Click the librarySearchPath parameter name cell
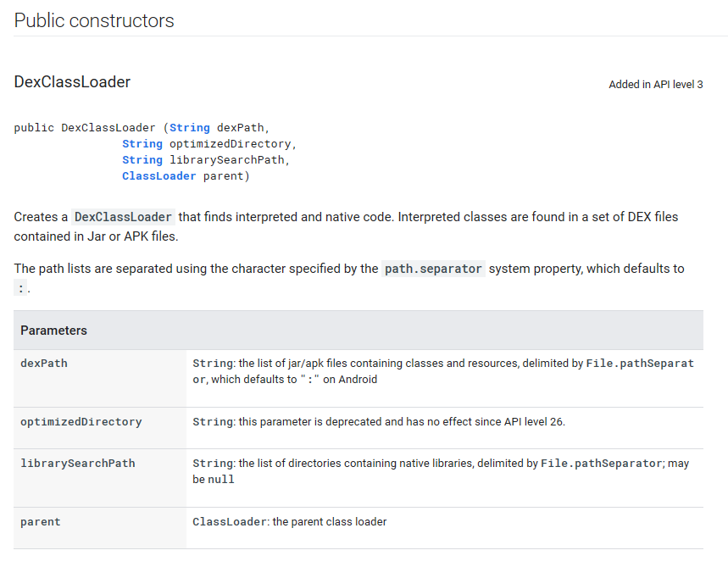Screen dimensions: 728x567 click(x=100, y=478)
